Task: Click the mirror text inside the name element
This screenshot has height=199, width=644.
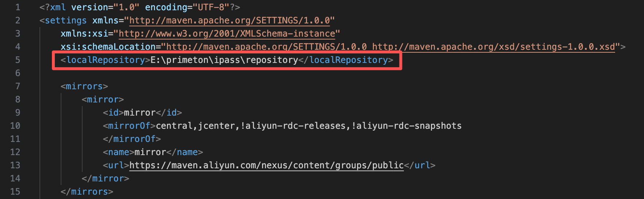Action: point(150,152)
